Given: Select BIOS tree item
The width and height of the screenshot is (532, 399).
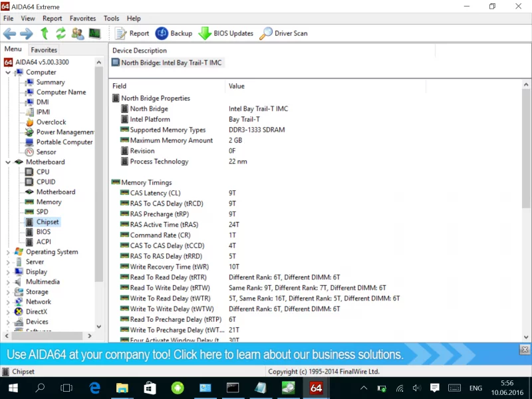Looking at the screenshot, I should tap(43, 231).
